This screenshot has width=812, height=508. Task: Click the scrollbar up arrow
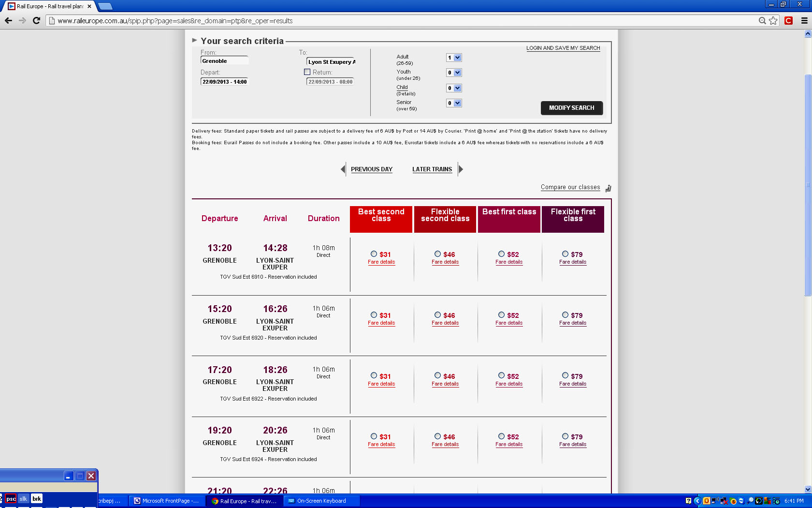[x=808, y=34]
